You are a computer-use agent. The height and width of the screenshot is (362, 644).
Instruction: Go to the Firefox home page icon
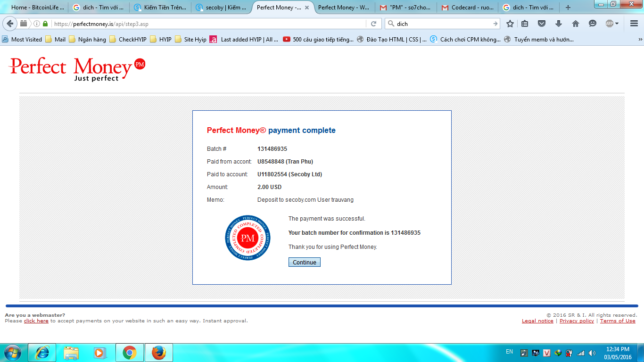click(x=576, y=24)
